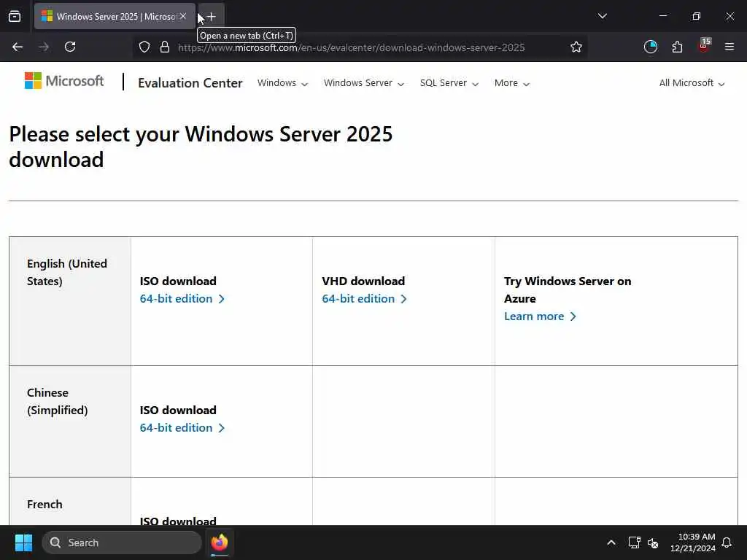Viewport: 747px width, 560px height.
Task: Open the Windows Start menu
Action: (23, 542)
